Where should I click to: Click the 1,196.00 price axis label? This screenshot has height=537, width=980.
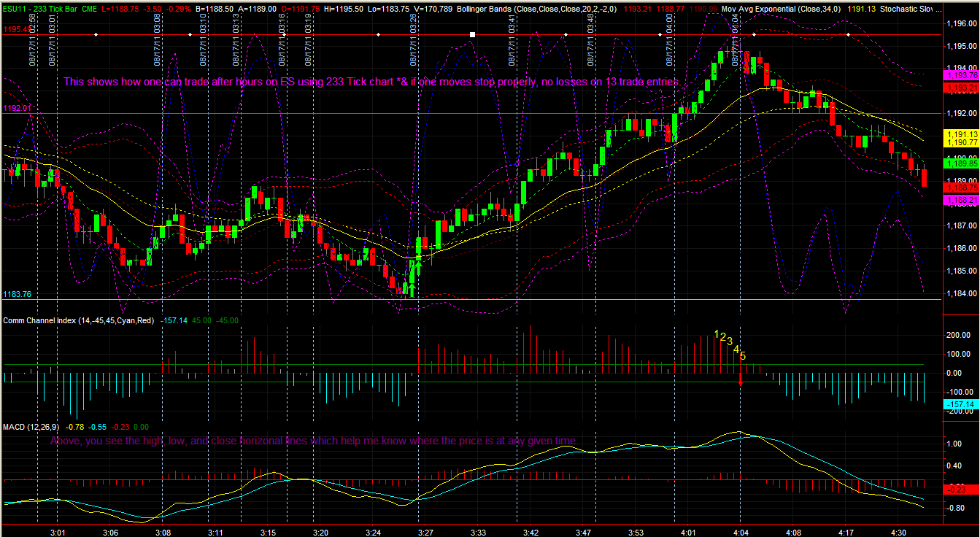click(960, 23)
